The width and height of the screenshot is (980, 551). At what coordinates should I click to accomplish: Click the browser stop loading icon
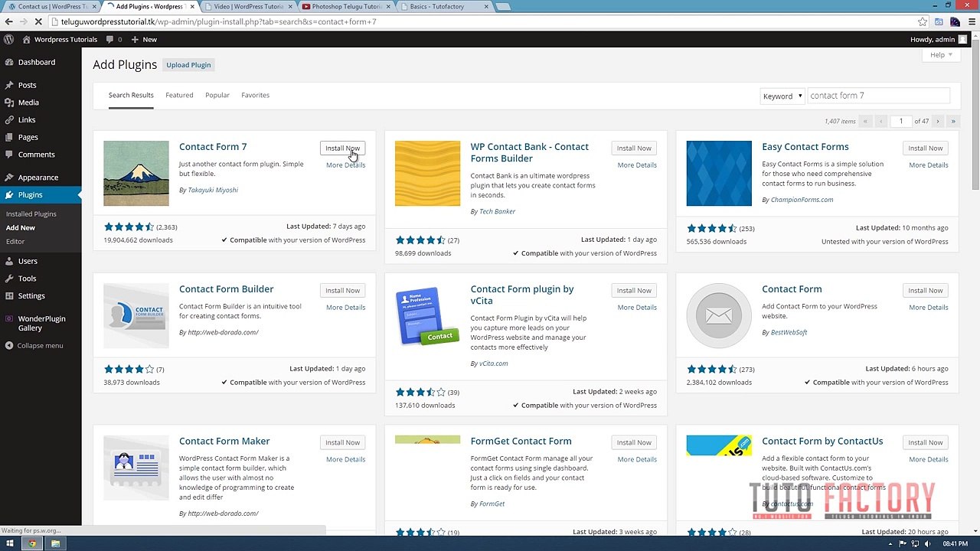[x=38, y=21]
